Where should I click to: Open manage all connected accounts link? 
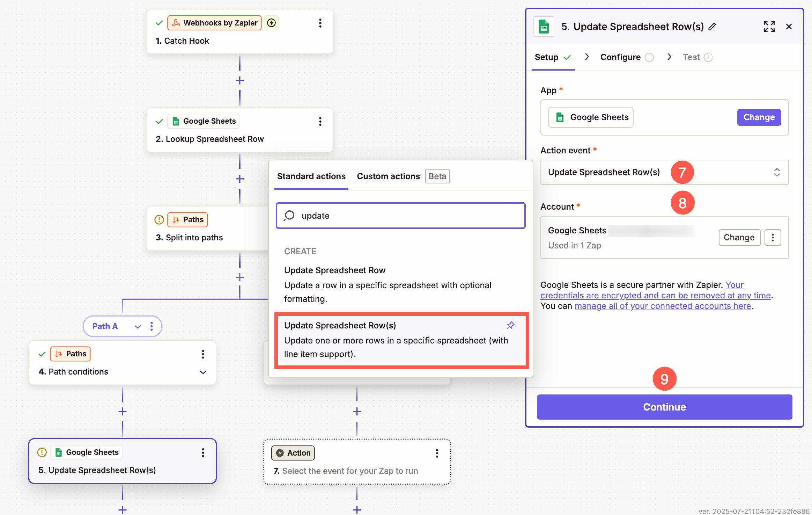coord(663,306)
